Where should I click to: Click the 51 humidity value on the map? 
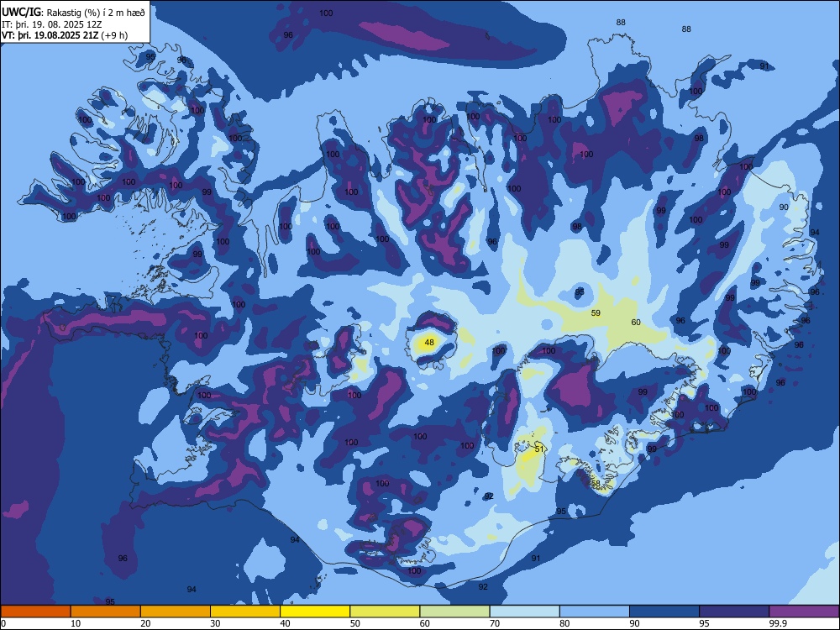(x=539, y=449)
